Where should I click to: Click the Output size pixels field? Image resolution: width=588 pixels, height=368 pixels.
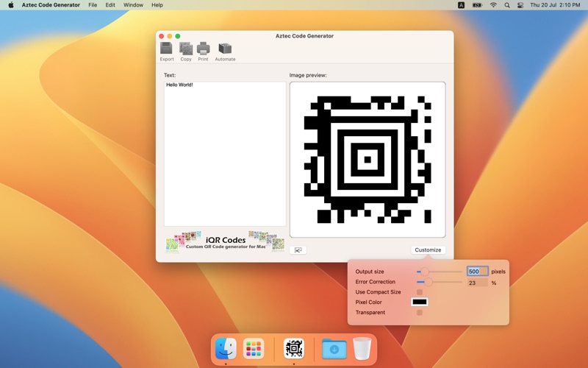click(x=477, y=271)
